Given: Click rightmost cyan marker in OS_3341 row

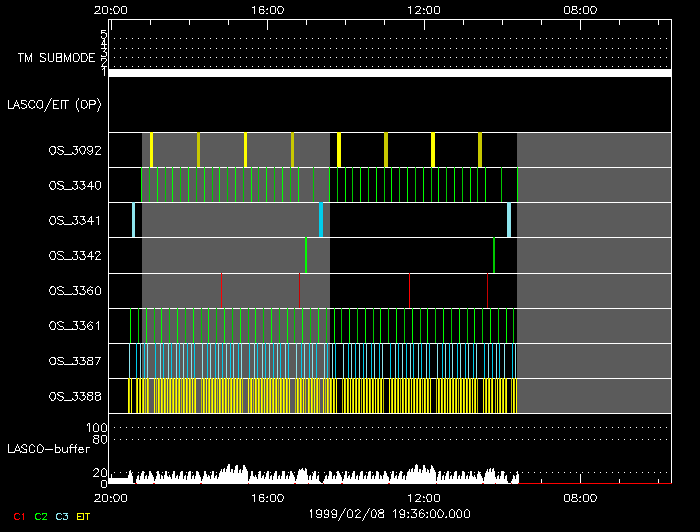Looking at the screenshot, I should tap(509, 220).
